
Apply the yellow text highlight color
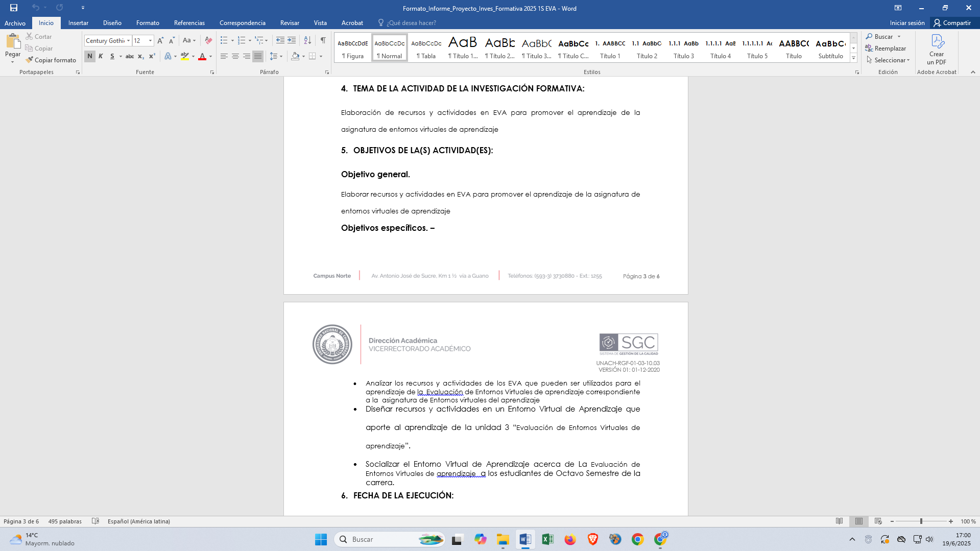click(185, 56)
